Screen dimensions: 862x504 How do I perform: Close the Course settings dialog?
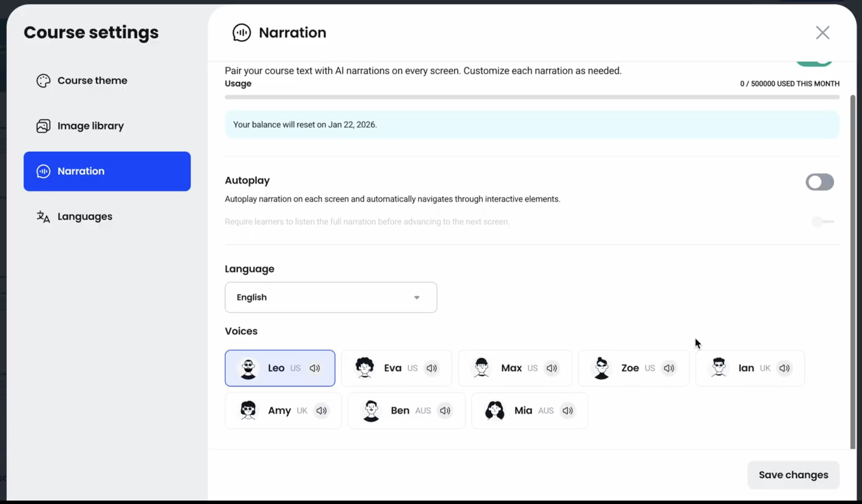pos(823,33)
